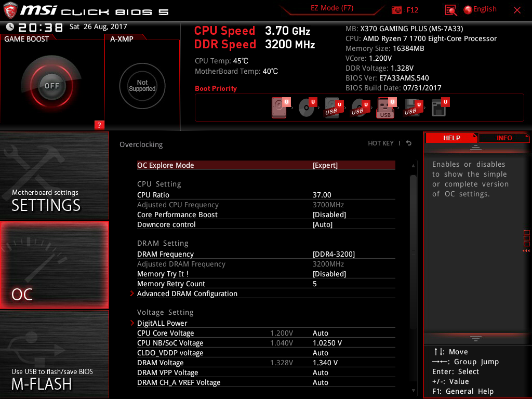Image resolution: width=532 pixels, height=399 pixels.
Task: Toggle the A-XMP Not Supported dial
Action: (x=142, y=86)
